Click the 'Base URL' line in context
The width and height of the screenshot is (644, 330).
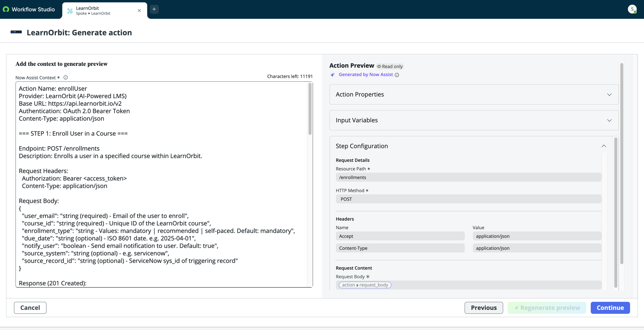click(70, 103)
